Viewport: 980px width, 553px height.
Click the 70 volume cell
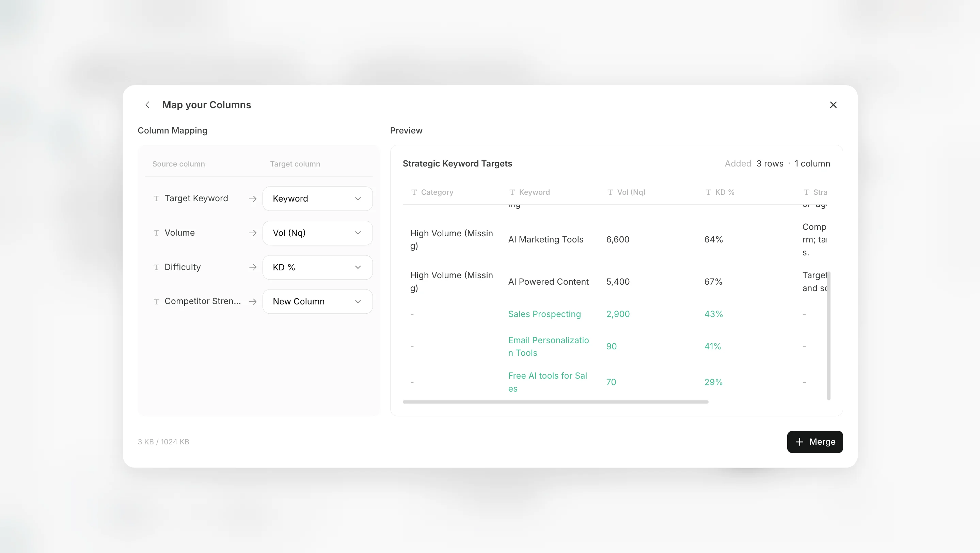click(611, 382)
